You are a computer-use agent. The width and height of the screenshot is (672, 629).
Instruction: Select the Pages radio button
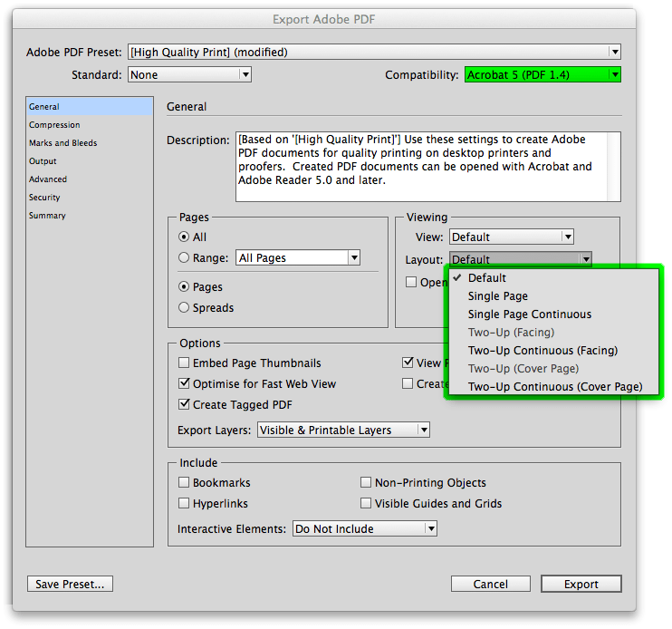[x=184, y=286]
